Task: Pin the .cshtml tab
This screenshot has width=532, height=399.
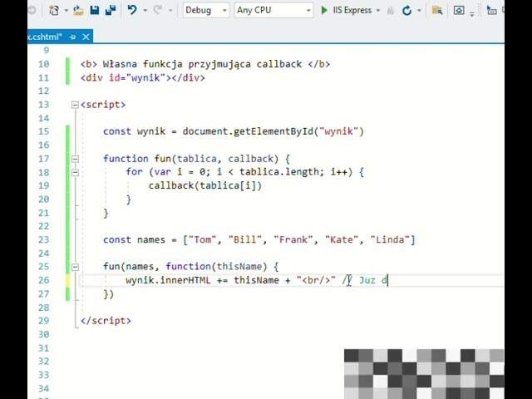Action: point(72,37)
